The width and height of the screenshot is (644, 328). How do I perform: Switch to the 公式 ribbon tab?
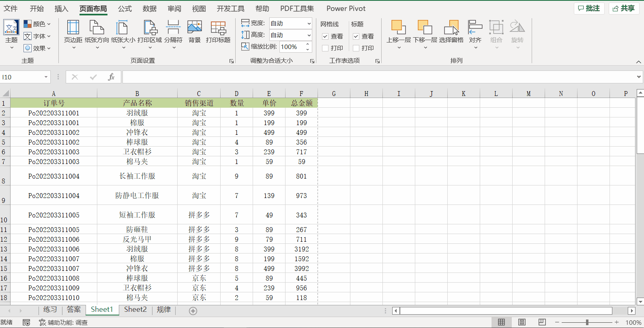point(125,9)
